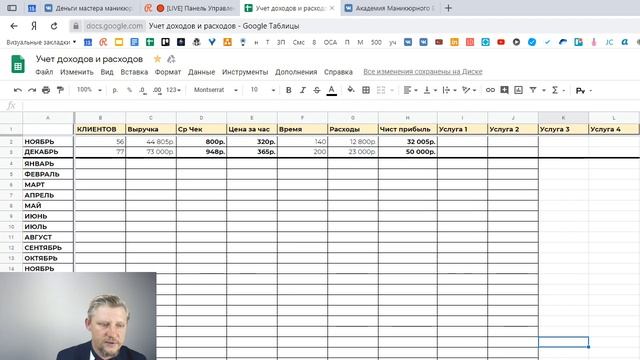
Task: Toggle italic formatting
Action: click(x=302, y=90)
